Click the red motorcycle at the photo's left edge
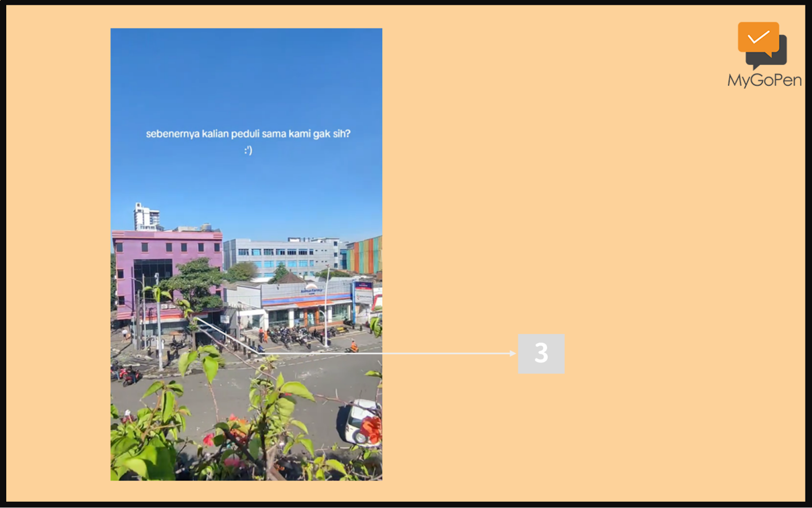This screenshot has width=812, height=508. [x=131, y=376]
